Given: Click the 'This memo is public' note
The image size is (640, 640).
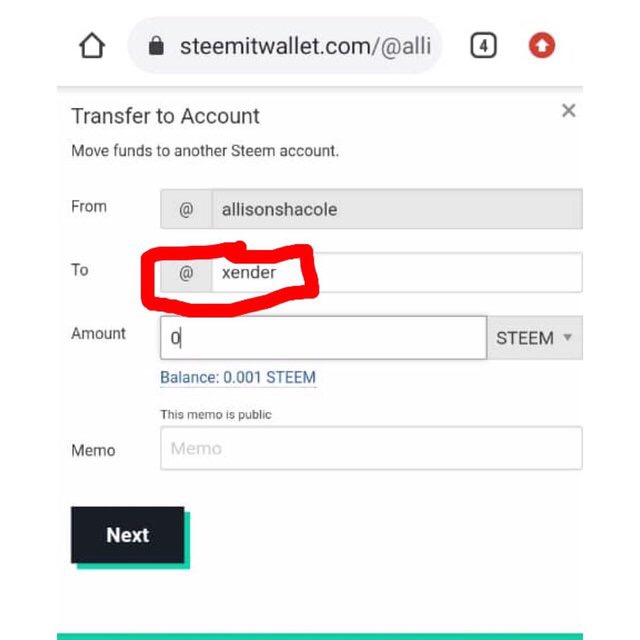Looking at the screenshot, I should pos(216,415).
